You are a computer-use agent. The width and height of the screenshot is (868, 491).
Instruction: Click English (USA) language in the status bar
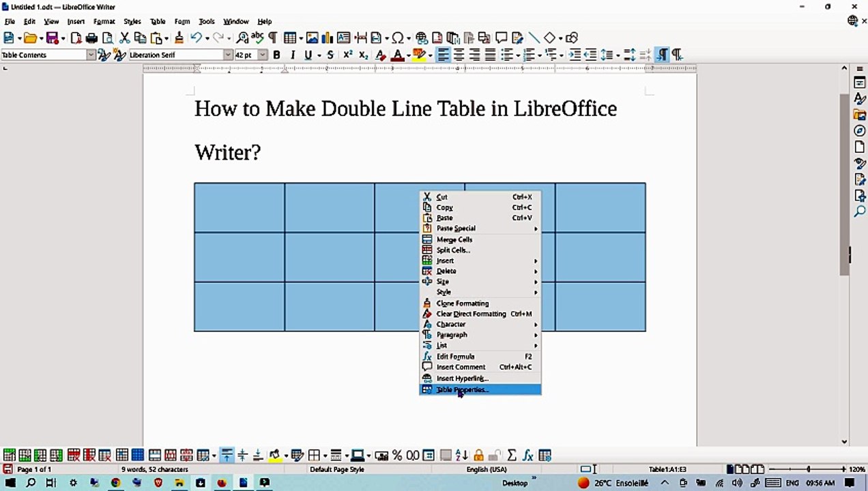pos(487,469)
